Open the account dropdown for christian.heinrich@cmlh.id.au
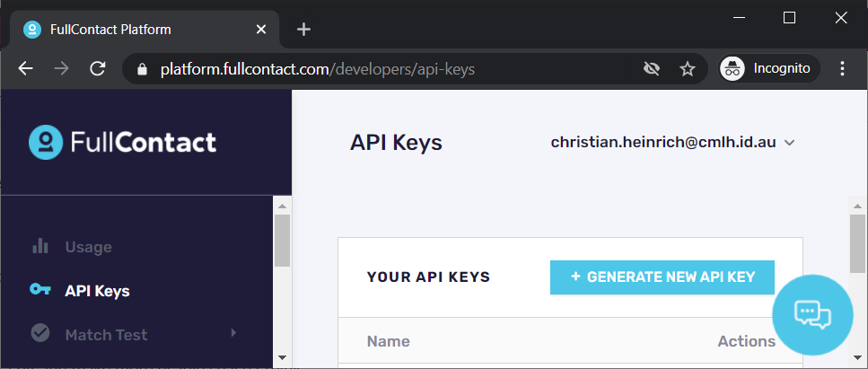Image resolution: width=868 pixels, height=369 pixels. click(672, 143)
